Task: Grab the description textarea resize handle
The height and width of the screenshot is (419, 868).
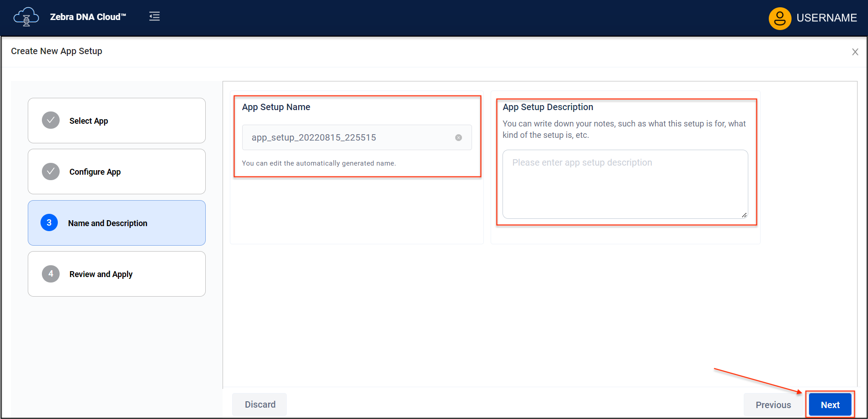Action: point(744,215)
